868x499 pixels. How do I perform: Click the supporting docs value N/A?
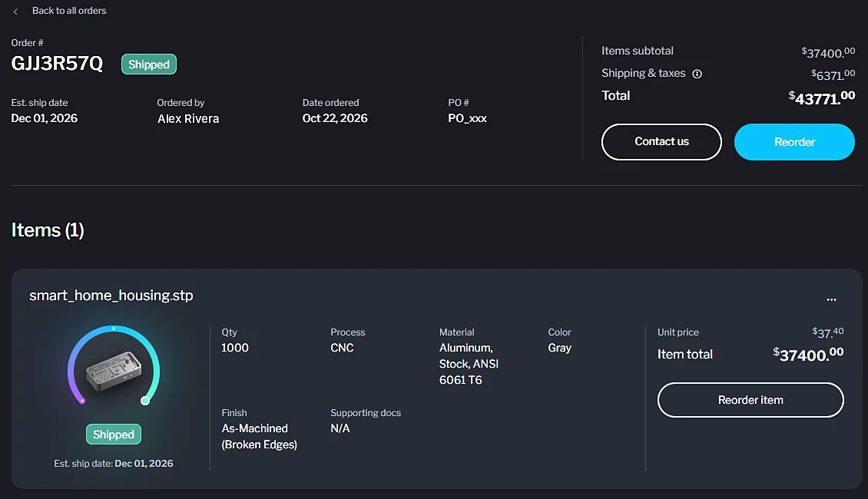coord(340,428)
